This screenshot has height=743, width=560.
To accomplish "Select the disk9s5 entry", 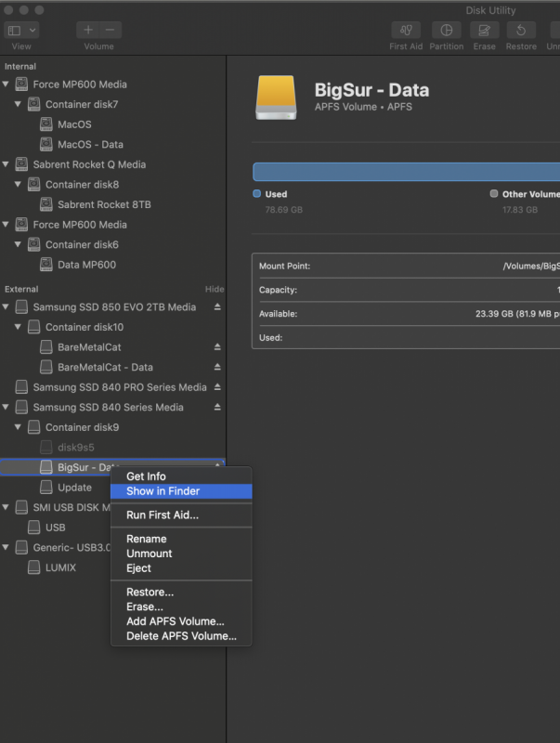I will [x=76, y=448].
